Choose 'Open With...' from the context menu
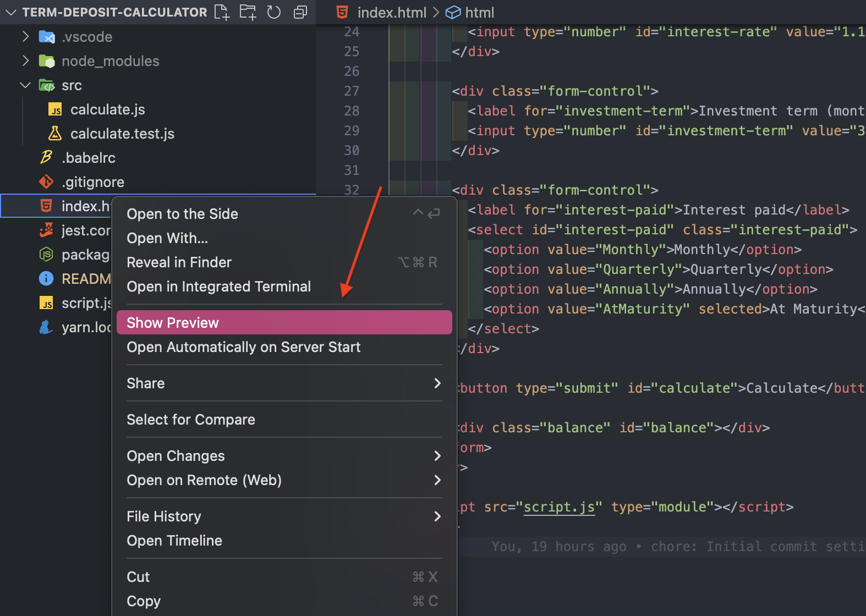The image size is (866, 616). pos(284,238)
